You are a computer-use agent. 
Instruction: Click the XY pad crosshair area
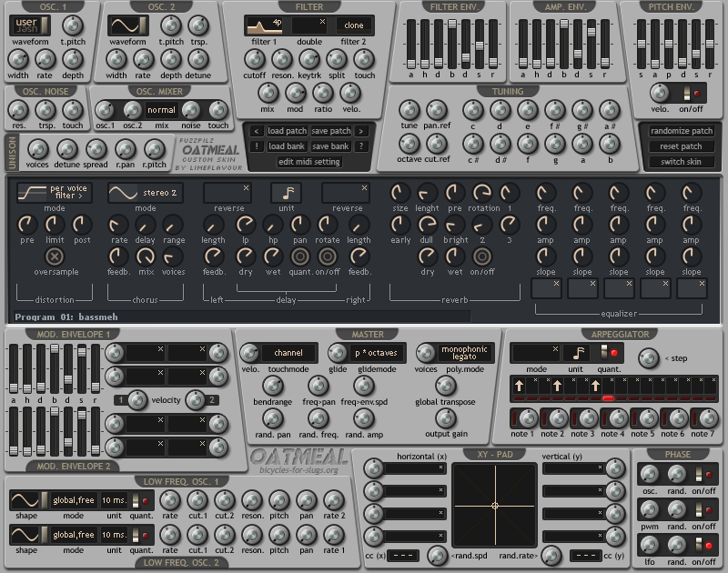495,506
